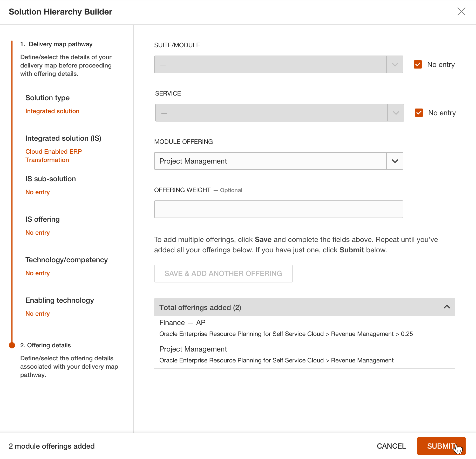Viewport: 476px width, 459px height.
Task: Click the Finance AP path ending in 0.25
Action: (x=286, y=334)
